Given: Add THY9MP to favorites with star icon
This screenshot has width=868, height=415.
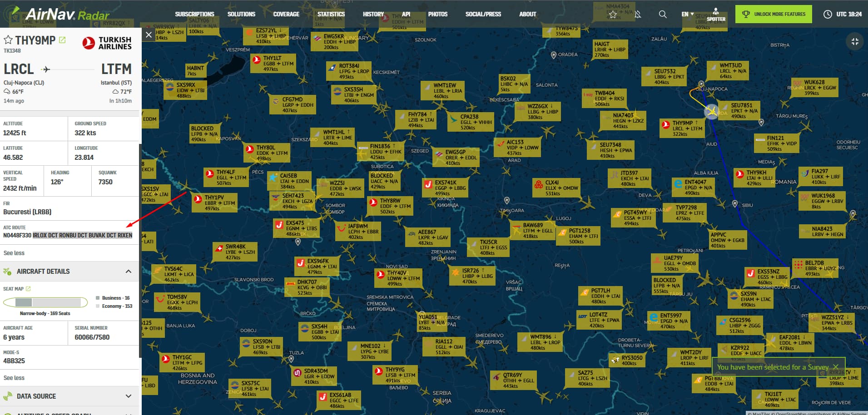Looking at the screenshot, I should (8, 40).
